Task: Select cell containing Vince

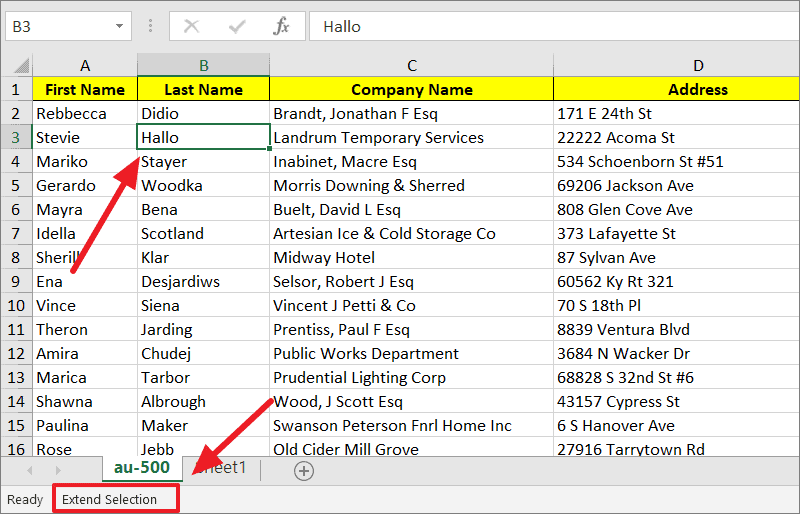Action: pos(85,305)
